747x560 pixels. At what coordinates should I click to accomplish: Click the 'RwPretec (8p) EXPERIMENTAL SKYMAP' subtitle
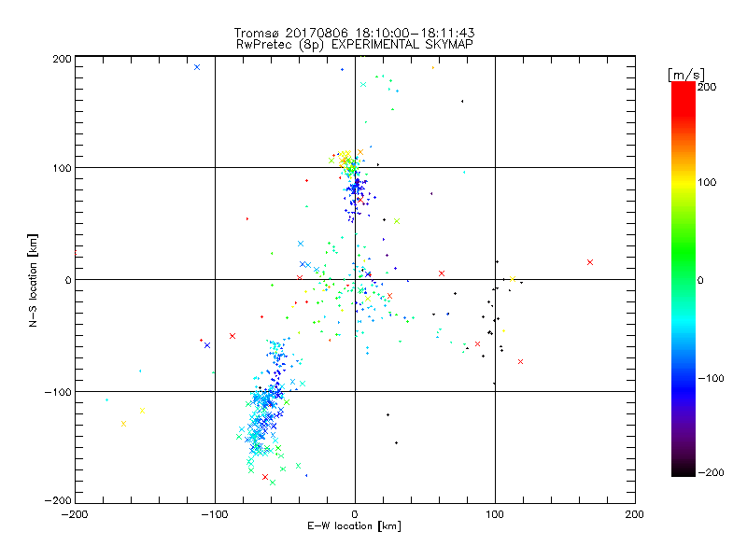click(354, 45)
